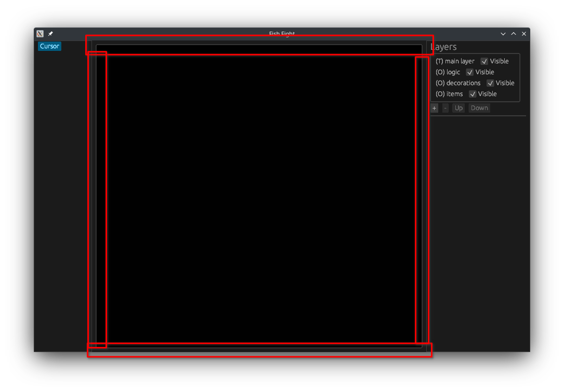Uncheck Visible for the logic layer
Viewport: 564px width, 392px height.
point(470,72)
